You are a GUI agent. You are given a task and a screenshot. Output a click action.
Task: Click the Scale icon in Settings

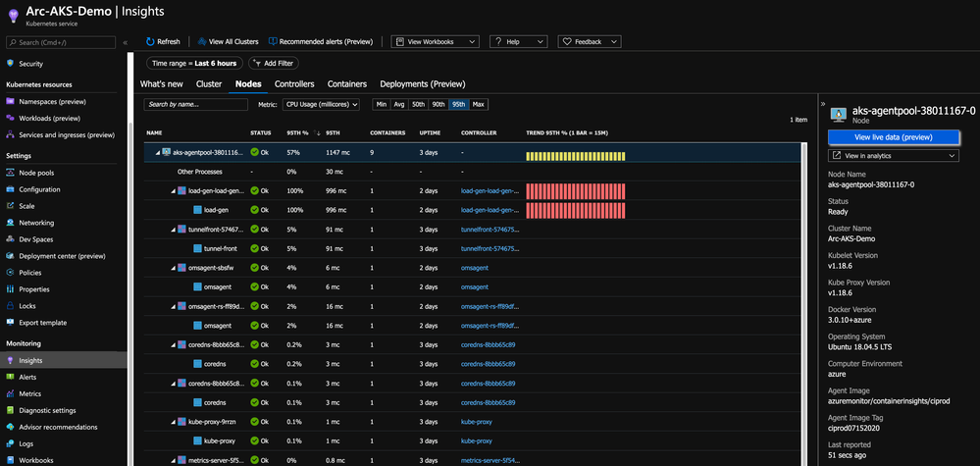coord(10,206)
